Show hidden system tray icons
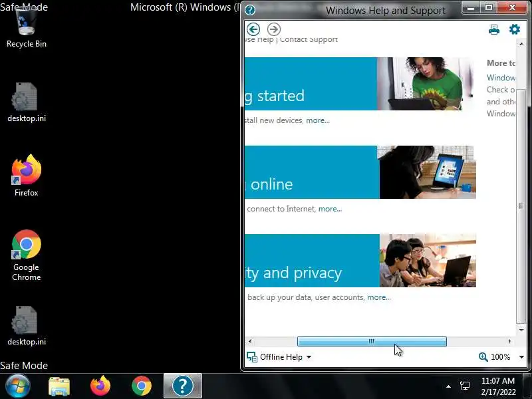532x399 pixels. coord(448,386)
